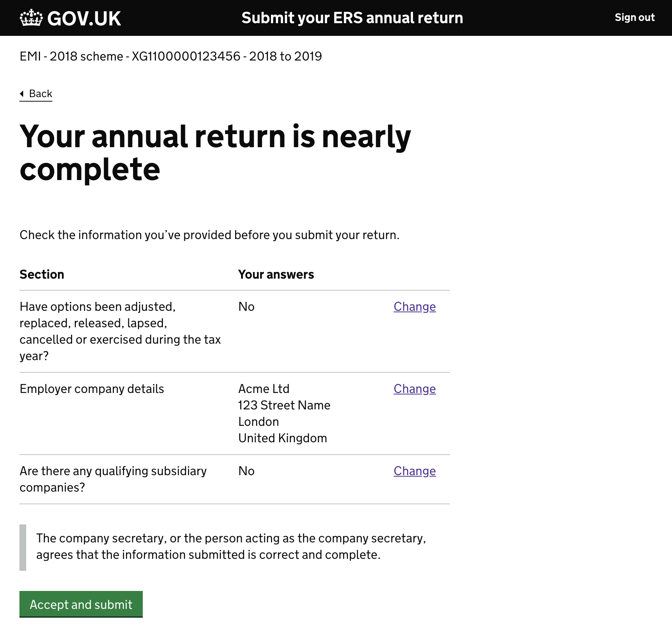Click the GOV.UK crown logo icon
This screenshot has height=641, width=672.
(x=31, y=18)
